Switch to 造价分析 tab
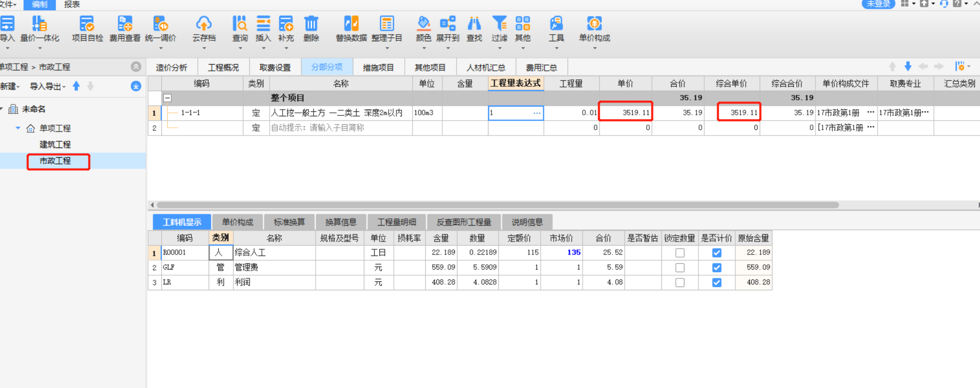 coord(172,67)
